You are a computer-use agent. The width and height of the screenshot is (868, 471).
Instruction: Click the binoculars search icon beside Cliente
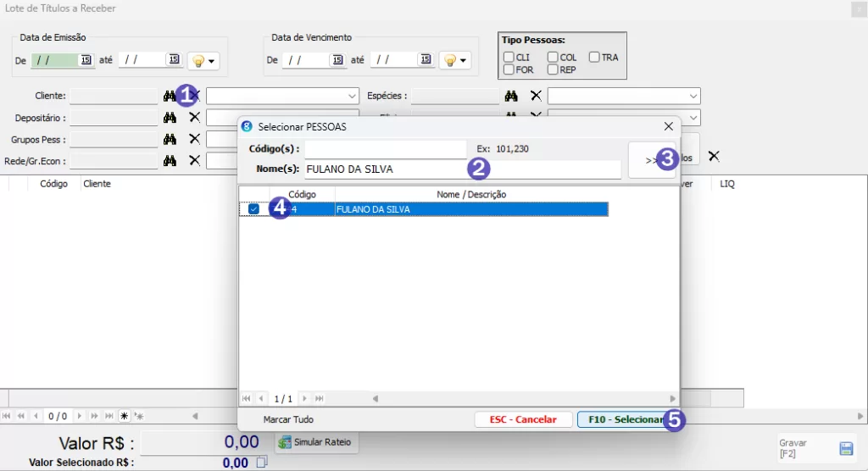coord(170,96)
